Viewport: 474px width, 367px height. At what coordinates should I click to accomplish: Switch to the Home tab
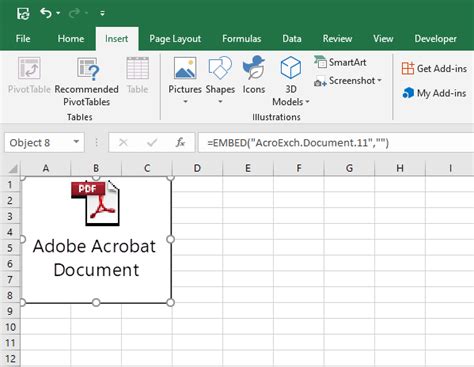click(x=71, y=39)
